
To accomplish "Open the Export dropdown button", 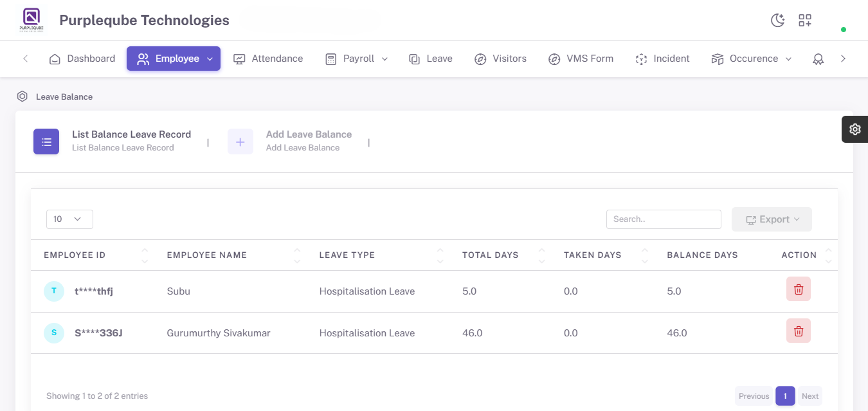I will point(772,219).
